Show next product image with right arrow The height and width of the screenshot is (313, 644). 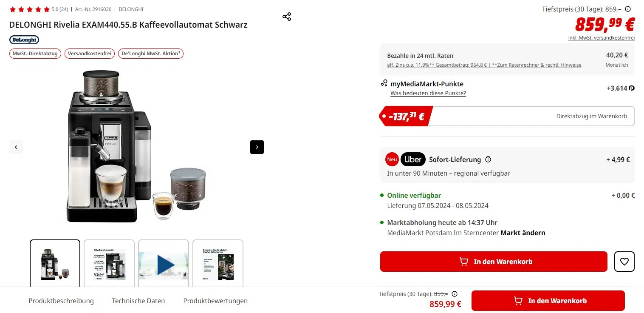coord(257,147)
